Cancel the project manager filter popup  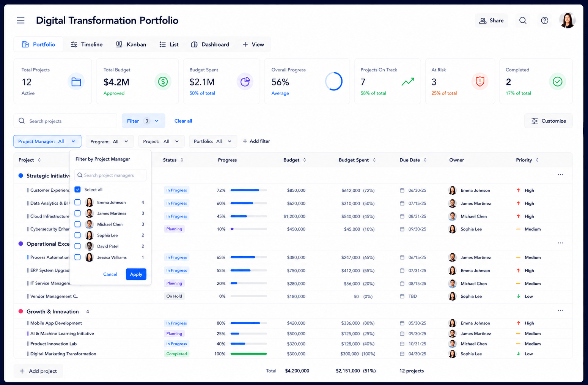coord(110,274)
